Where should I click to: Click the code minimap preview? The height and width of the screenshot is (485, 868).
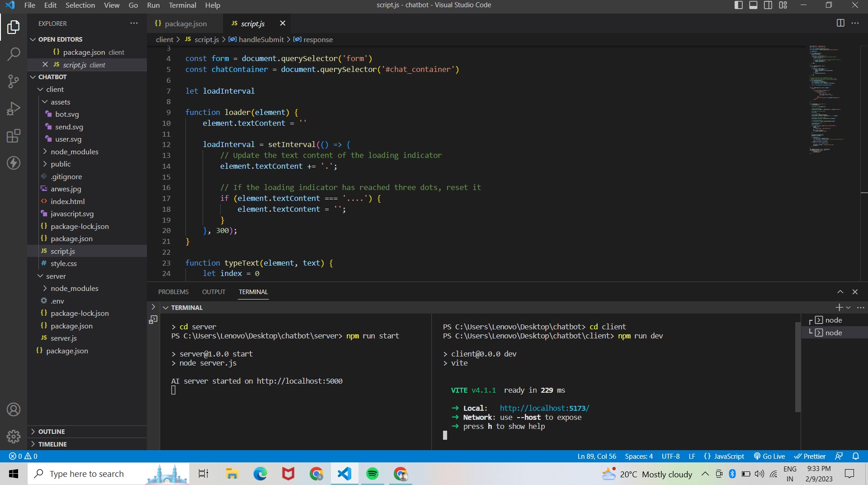pyautogui.click(x=826, y=100)
